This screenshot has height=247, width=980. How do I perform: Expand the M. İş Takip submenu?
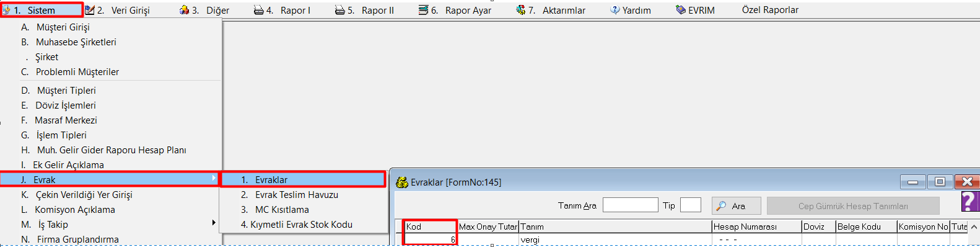(x=112, y=225)
